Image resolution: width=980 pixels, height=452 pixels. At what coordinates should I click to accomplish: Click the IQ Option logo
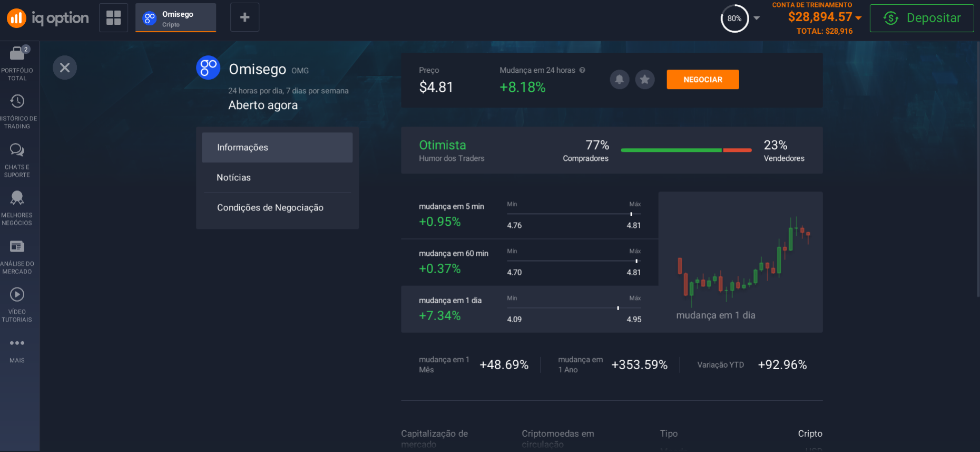tap(47, 18)
